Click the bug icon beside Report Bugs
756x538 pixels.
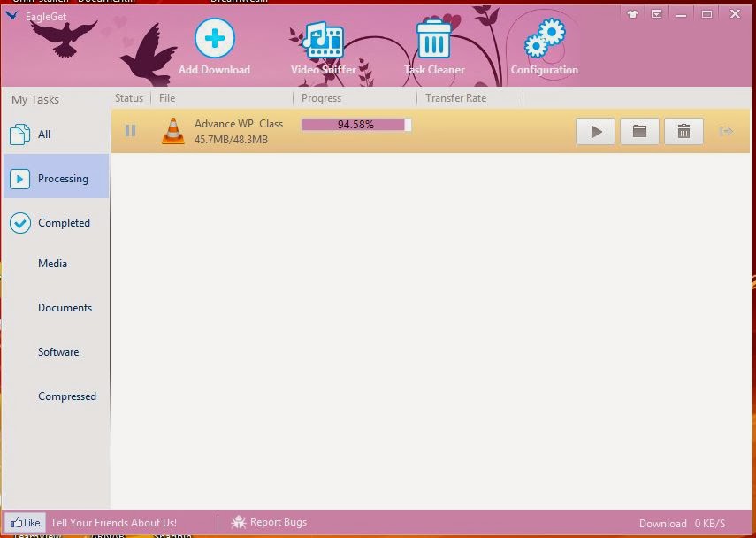[x=239, y=522]
